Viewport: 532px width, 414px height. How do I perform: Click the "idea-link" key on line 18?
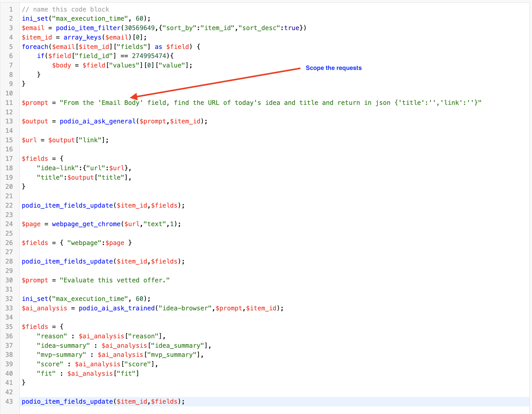coord(58,168)
